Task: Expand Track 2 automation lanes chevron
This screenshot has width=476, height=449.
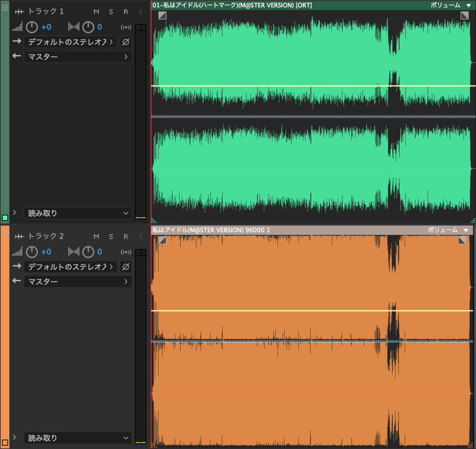Action: point(14,437)
